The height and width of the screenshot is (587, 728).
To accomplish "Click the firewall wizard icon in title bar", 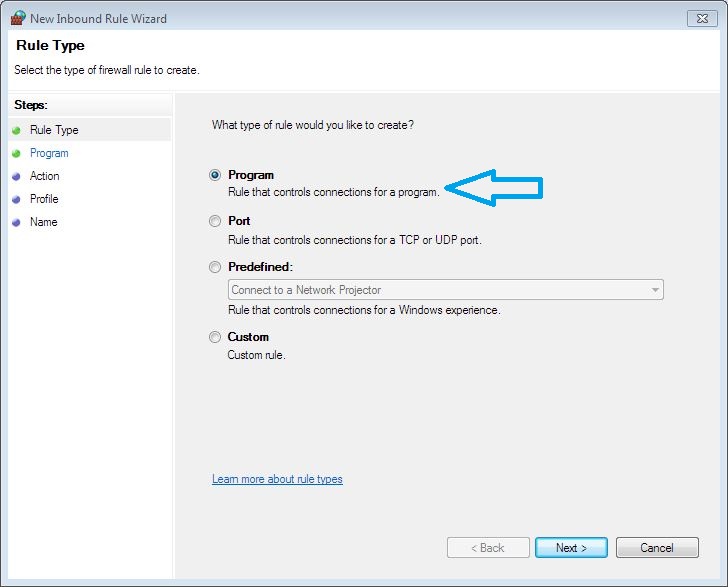I will pyautogui.click(x=17, y=18).
